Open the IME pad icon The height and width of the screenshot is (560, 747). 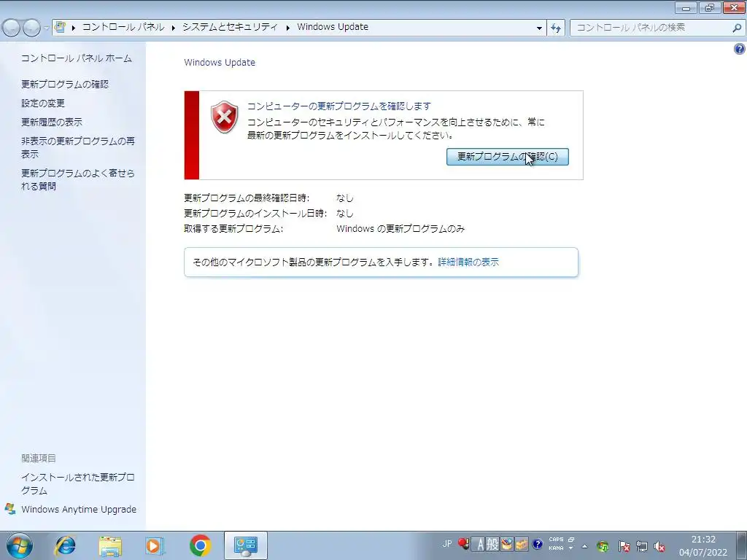(507, 544)
